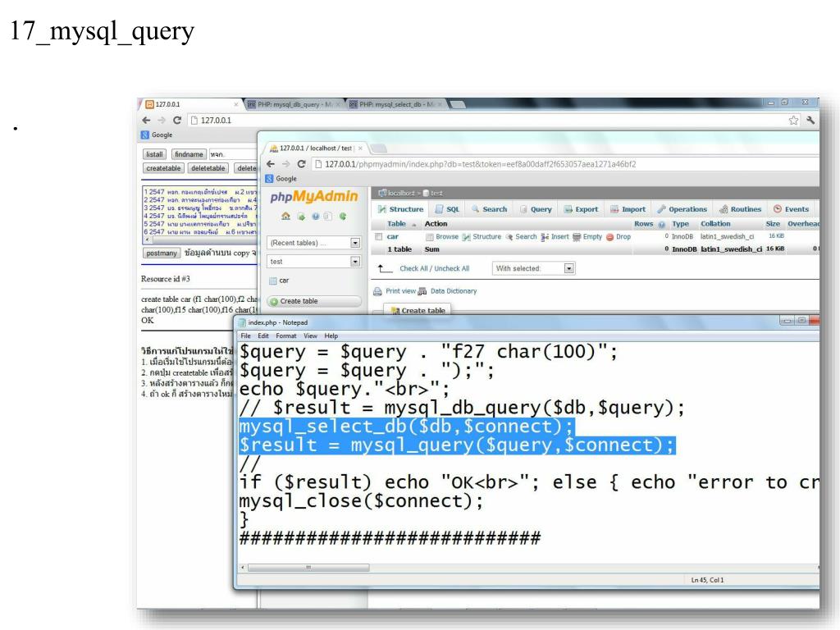This screenshot has height=630, width=840.
Task: Click the createtable button
Action: pos(163,168)
